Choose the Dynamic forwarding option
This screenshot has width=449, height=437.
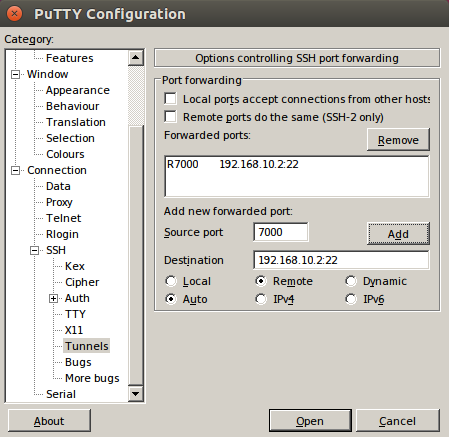[x=351, y=281]
